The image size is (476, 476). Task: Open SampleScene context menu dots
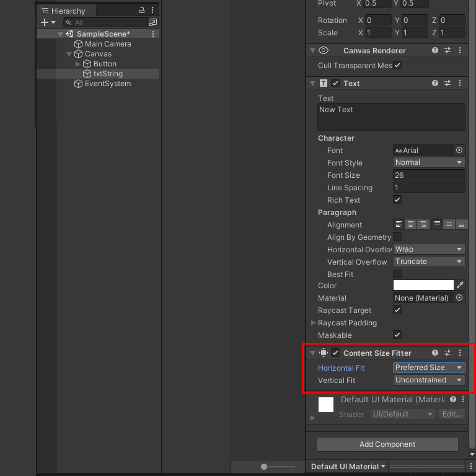pyautogui.click(x=153, y=34)
